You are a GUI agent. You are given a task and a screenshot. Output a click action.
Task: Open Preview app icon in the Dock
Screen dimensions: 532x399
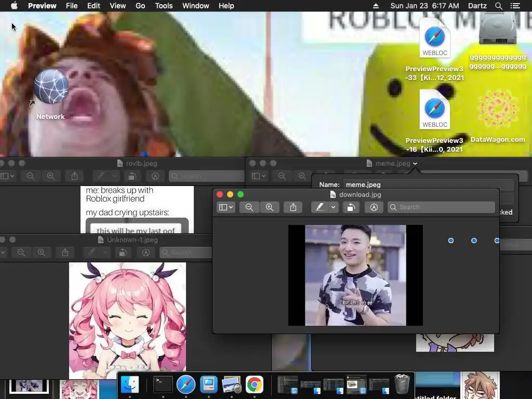point(231,385)
